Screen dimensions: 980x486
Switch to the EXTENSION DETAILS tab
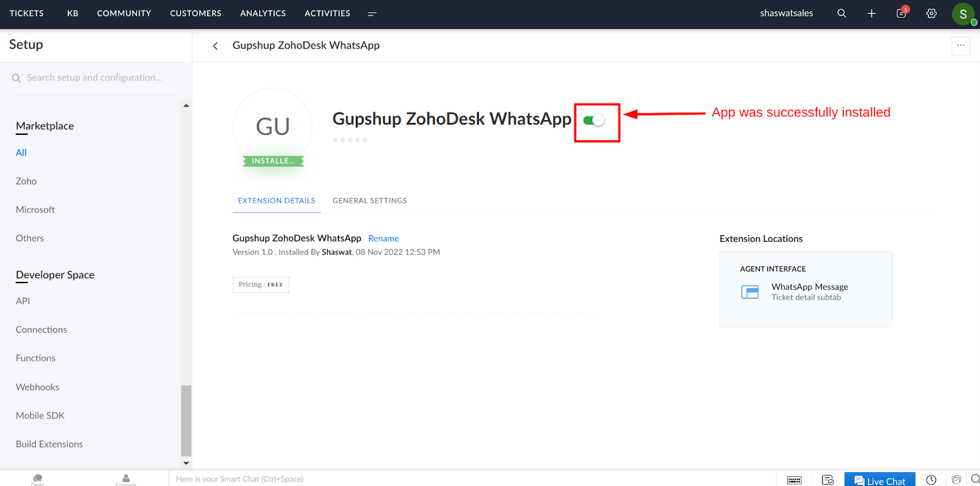point(276,200)
